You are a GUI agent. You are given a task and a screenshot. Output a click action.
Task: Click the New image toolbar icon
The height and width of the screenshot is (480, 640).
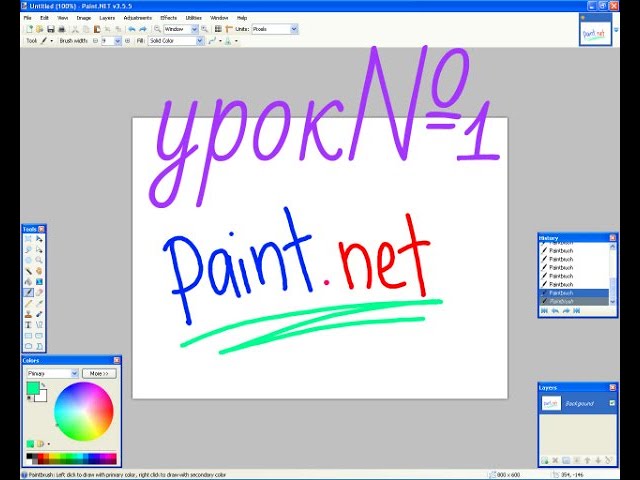tap(29, 29)
